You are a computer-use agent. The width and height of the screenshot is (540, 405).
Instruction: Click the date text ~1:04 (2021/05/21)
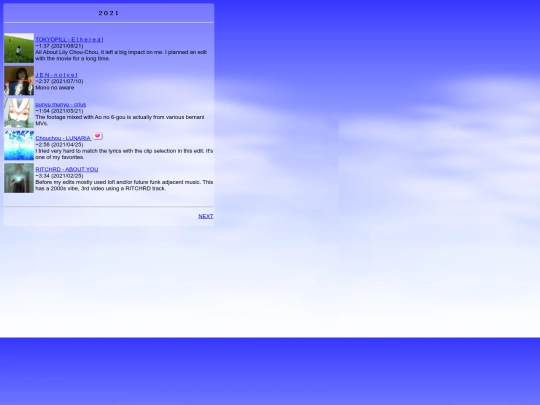click(x=59, y=111)
